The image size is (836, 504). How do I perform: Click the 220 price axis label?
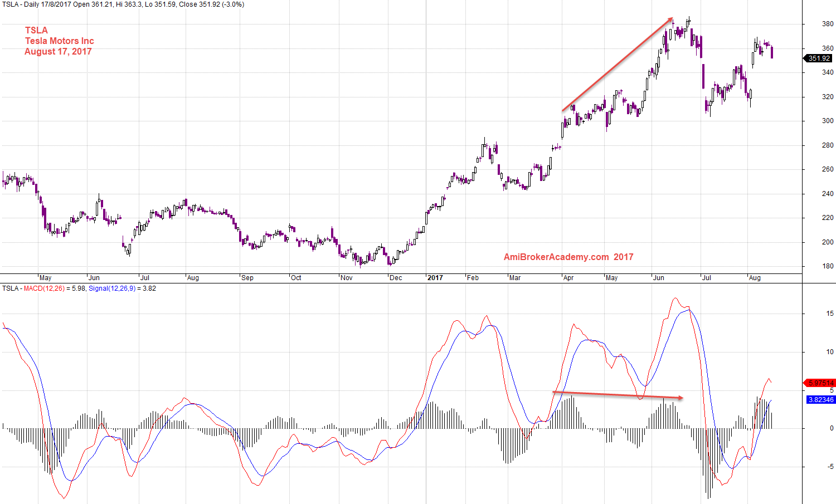click(x=828, y=218)
